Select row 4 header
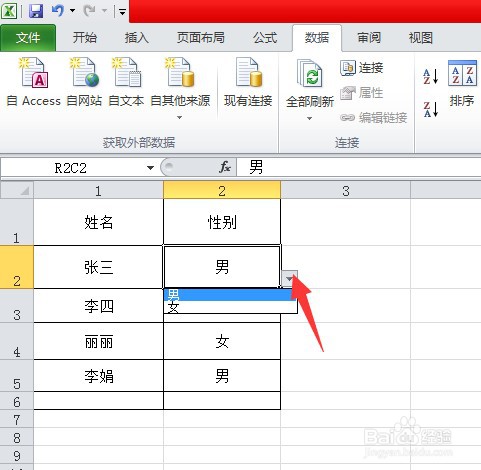Viewport: 481px width, 470px height. 17,341
